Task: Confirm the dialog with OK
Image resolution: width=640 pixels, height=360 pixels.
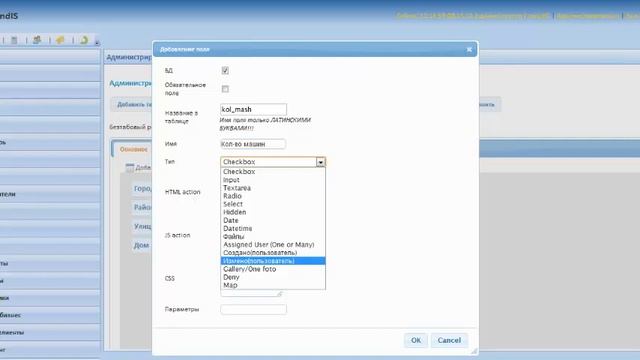Action: coord(416,340)
